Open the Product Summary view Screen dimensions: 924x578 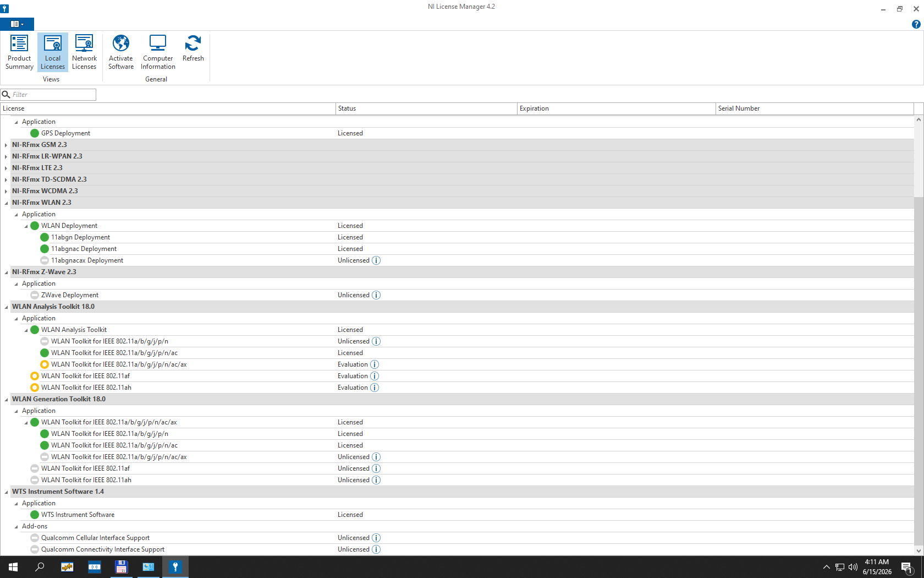coord(19,52)
